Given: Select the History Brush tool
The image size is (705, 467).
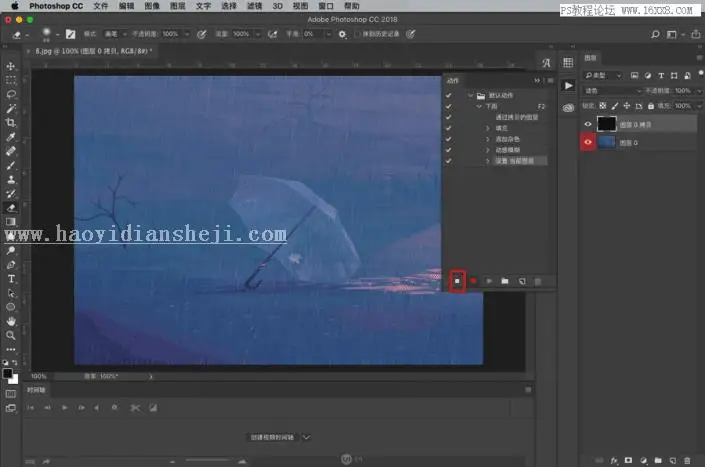Looking at the screenshot, I should pyautogui.click(x=11, y=194).
